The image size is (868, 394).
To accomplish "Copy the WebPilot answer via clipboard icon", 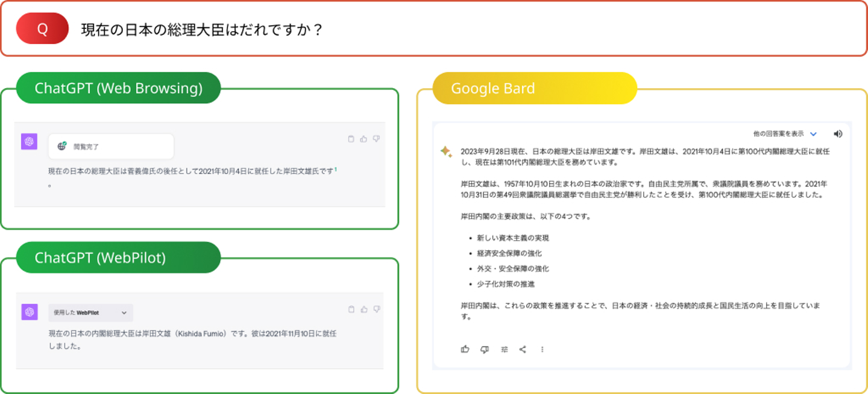I will point(351,309).
